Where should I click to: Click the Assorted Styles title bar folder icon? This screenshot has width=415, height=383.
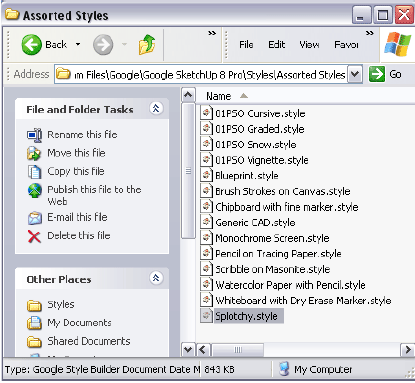pyautogui.click(x=12, y=14)
